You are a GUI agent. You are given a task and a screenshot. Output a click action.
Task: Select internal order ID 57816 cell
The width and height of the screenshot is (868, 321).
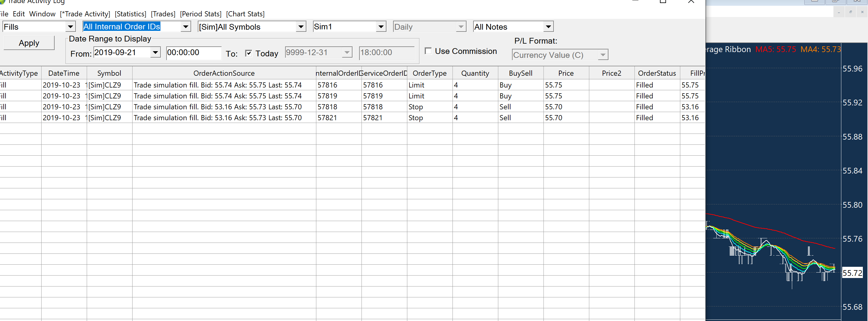[339, 85]
